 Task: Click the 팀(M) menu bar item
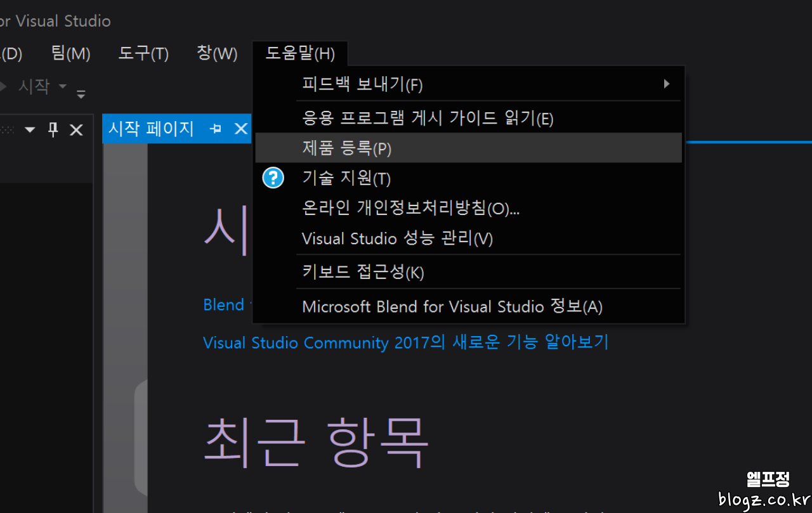tap(70, 54)
